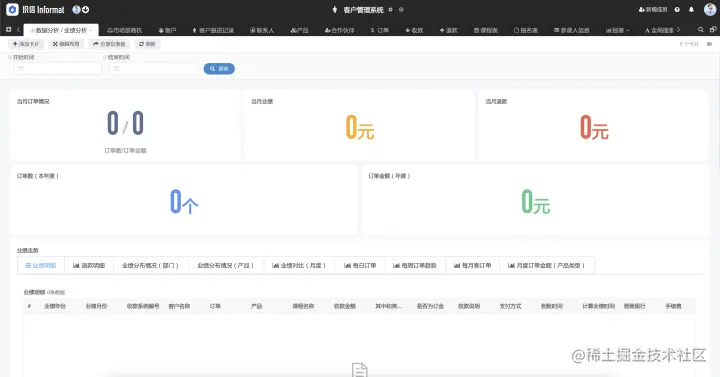The image size is (720, 377).
Task: Click the 客户名称 column header
Action: pos(179,306)
